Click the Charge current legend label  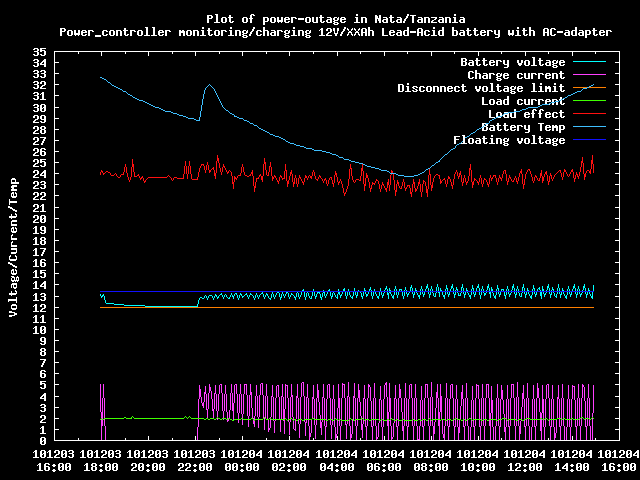tap(515, 75)
